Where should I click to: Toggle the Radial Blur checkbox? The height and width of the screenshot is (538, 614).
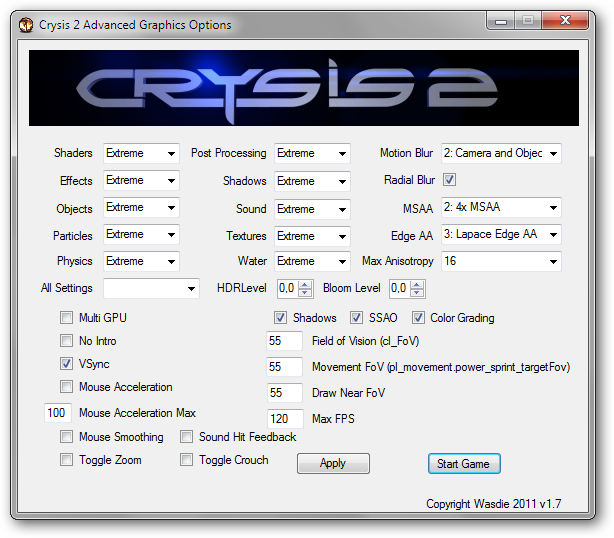point(450,181)
